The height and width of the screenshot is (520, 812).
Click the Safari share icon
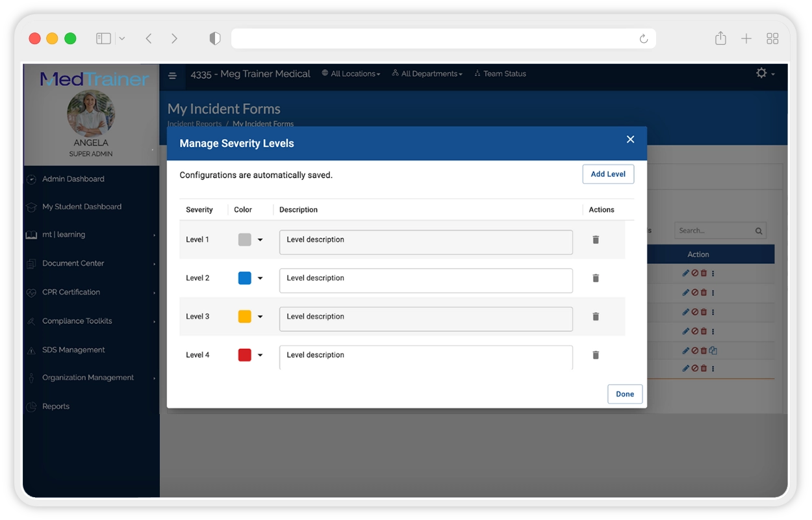(720, 39)
